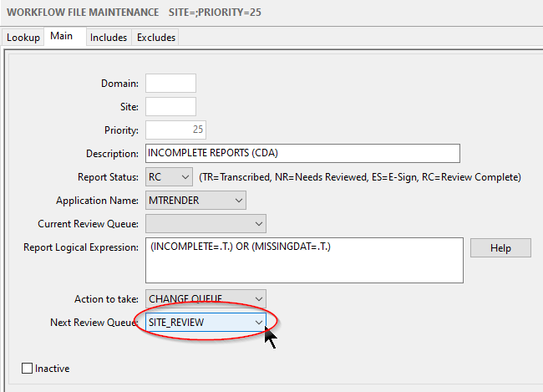This screenshot has height=392, width=543.
Task: Click the Next Review Queue label
Action: 94,322
